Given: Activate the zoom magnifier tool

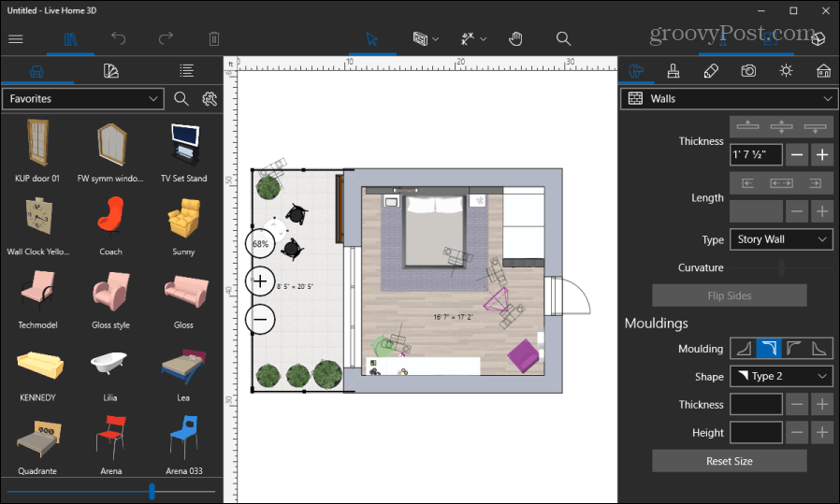Looking at the screenshot, I should (x=563, y=38).
